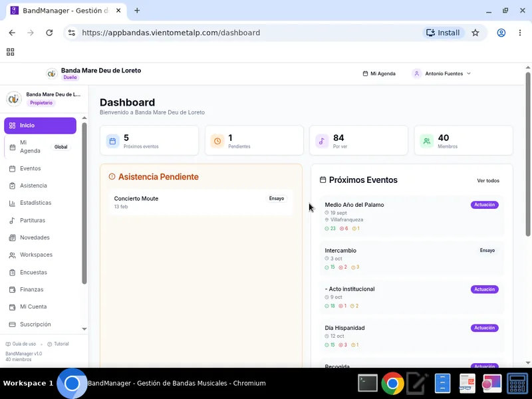Click the browser apps grid icon
Viewport: 532px width, 399px height.
point(10,52)
